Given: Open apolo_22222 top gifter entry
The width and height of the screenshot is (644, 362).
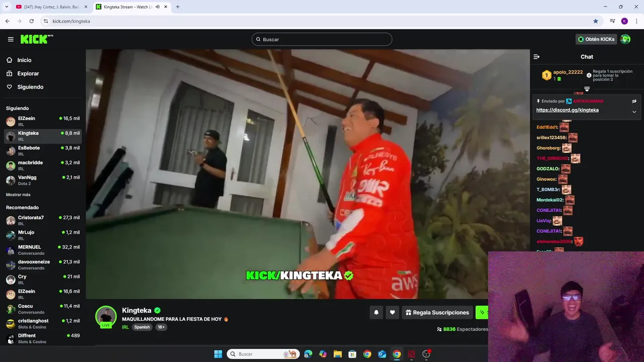Looking at the screenshot, I should (x=562, y=75).
